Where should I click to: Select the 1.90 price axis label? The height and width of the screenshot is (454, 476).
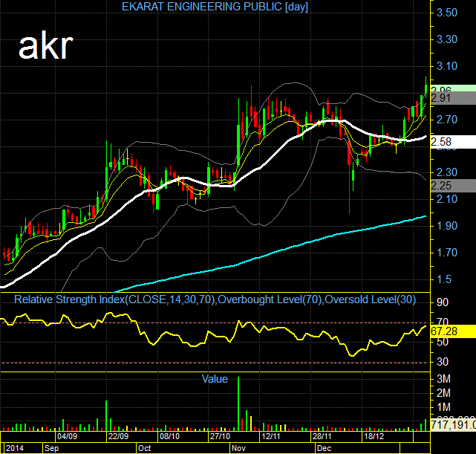tap(446, 226)
